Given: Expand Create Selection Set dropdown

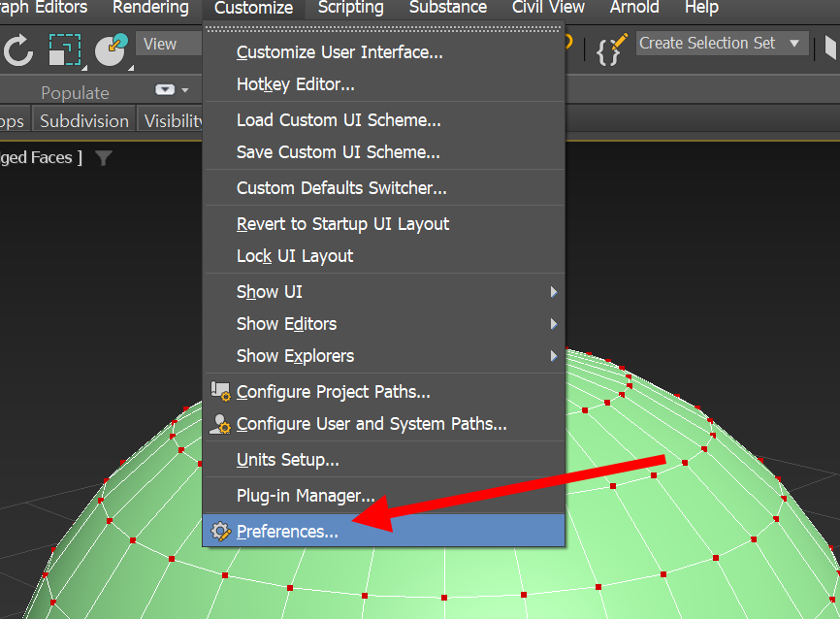Looking at the screenshot, I should pos(794,43).
